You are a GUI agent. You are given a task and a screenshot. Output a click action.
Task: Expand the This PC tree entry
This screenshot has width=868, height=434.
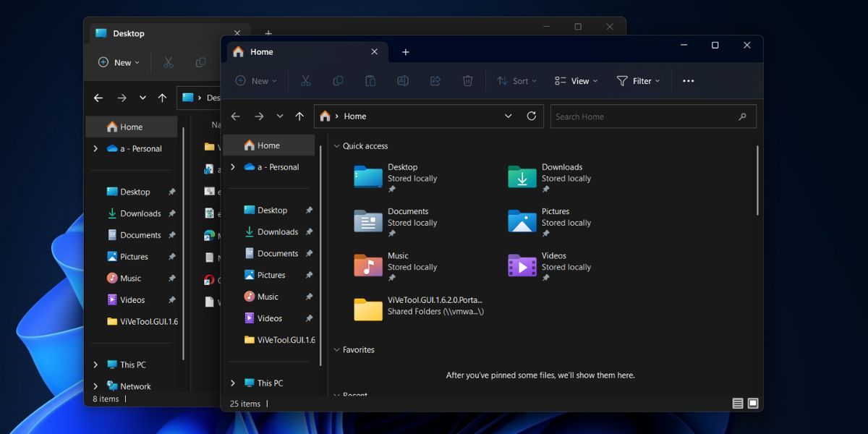tap(231, 383)
